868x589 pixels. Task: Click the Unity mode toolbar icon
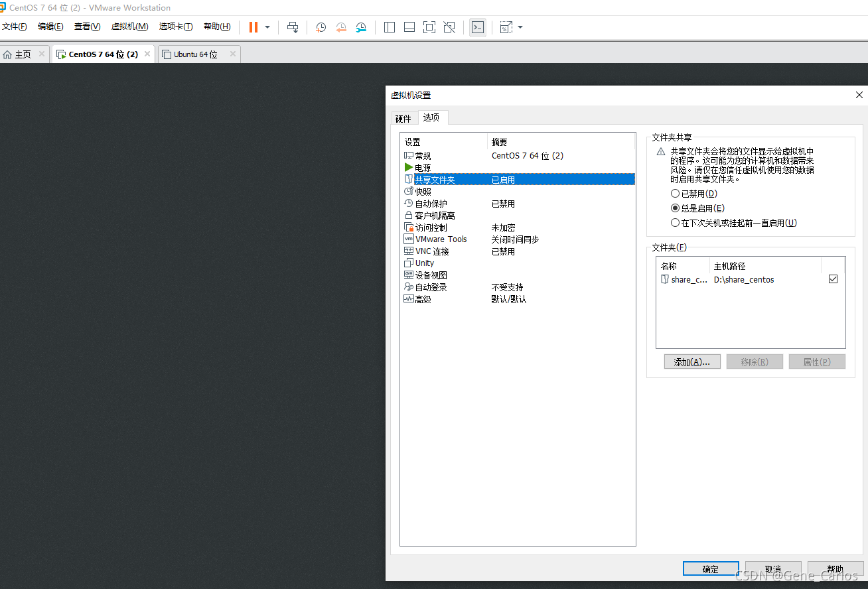pos(449,27)
